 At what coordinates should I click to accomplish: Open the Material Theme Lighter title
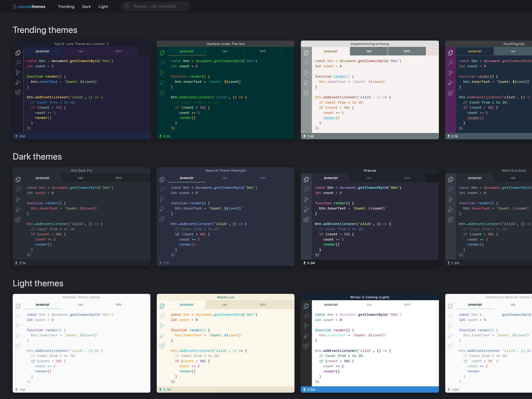pos(81,297)
